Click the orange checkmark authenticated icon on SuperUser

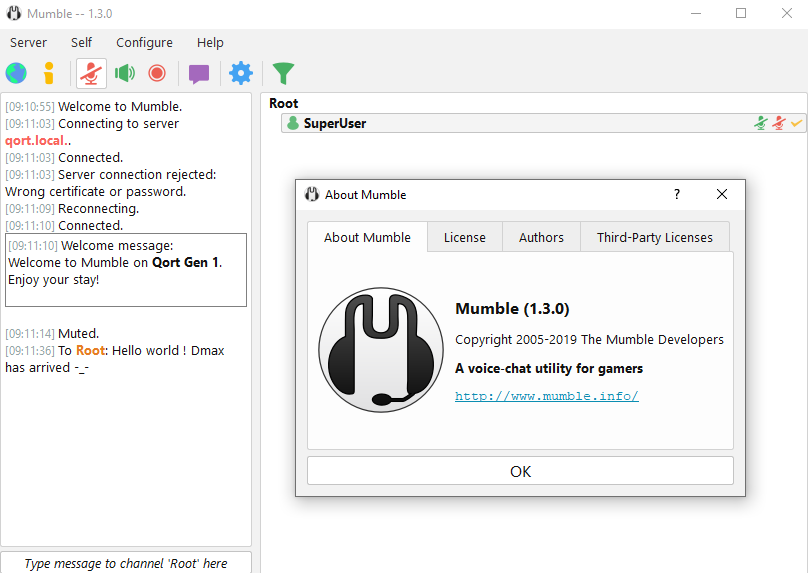click(797, 123)
